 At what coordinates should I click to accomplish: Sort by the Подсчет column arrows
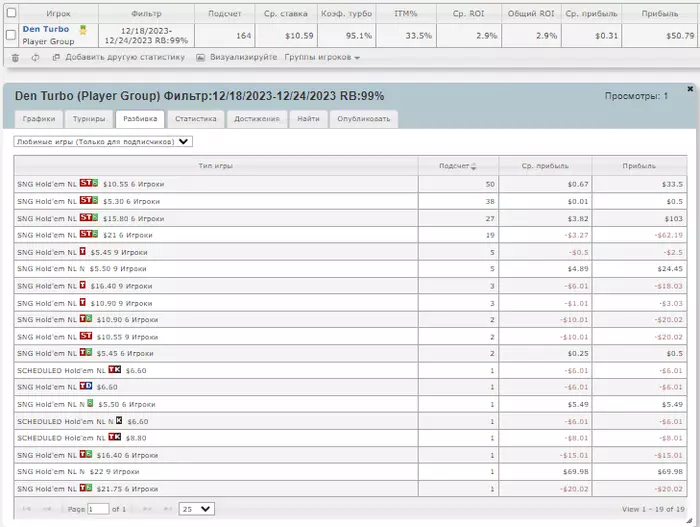tap(474, 166)
